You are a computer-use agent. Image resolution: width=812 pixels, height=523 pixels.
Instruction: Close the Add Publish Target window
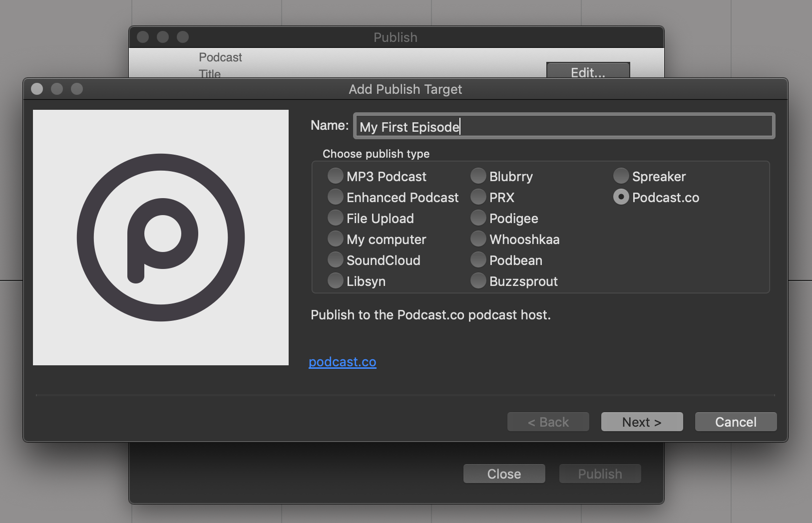point(37,89)
